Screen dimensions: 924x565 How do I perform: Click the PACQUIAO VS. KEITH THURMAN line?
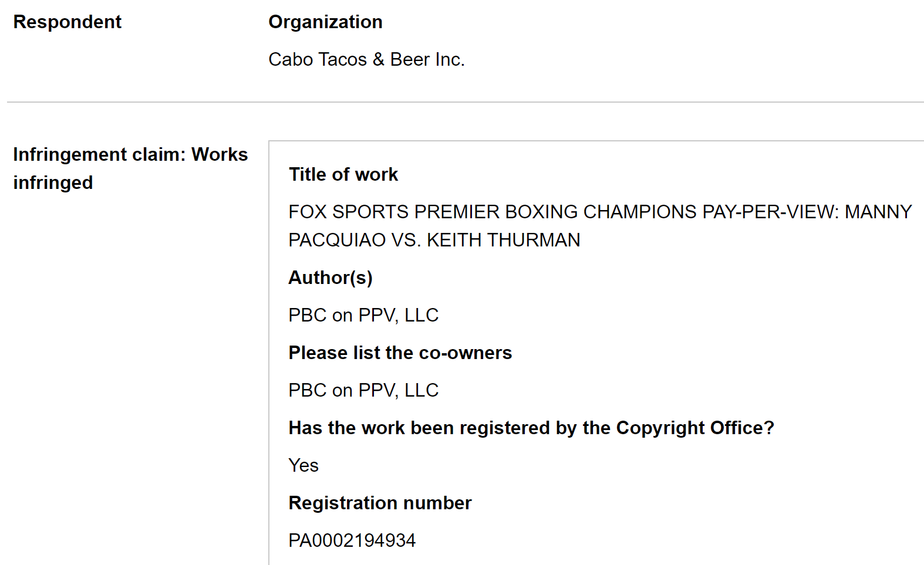(x=434, y=240)
